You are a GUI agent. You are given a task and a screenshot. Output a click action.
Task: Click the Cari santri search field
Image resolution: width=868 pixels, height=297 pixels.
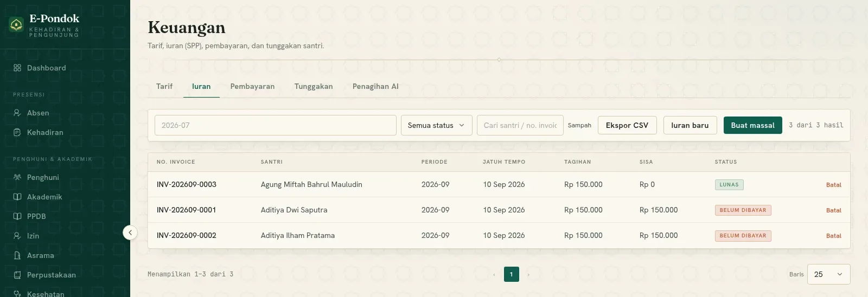pos(520,125)
